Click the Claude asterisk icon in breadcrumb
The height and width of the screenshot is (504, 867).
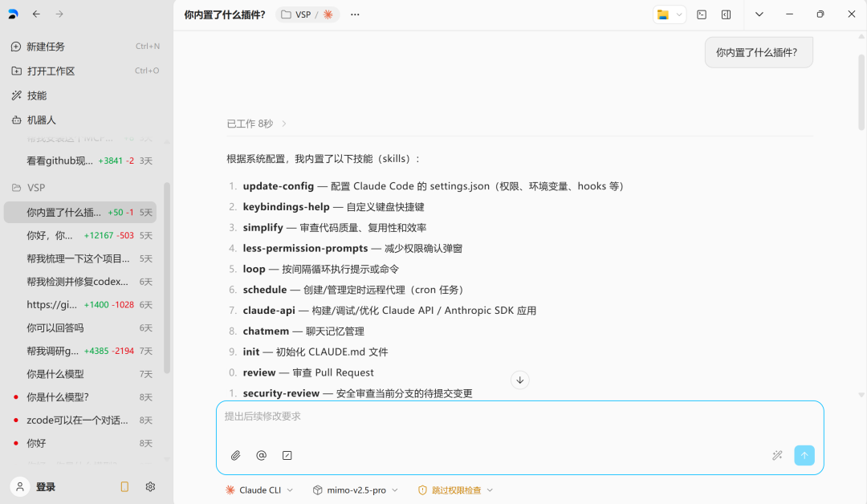click(328, 14)
